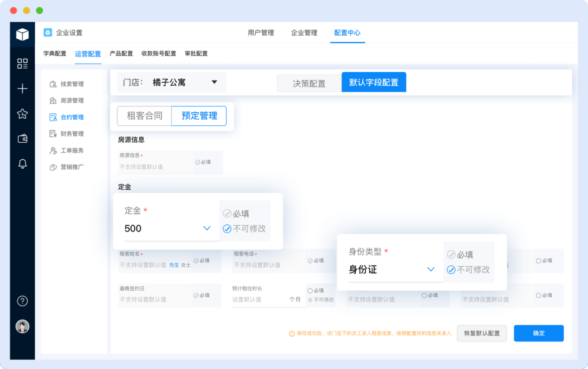Viewport: 588px width, 369px height.
Task: Switch to 企业管理 top tab
Action: pos(304,32)
